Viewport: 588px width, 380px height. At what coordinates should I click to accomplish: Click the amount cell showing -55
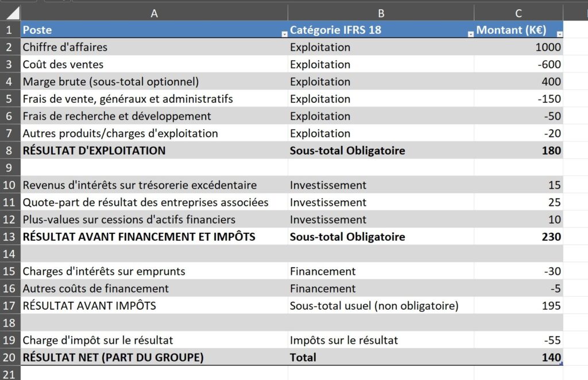pos(519,340)
